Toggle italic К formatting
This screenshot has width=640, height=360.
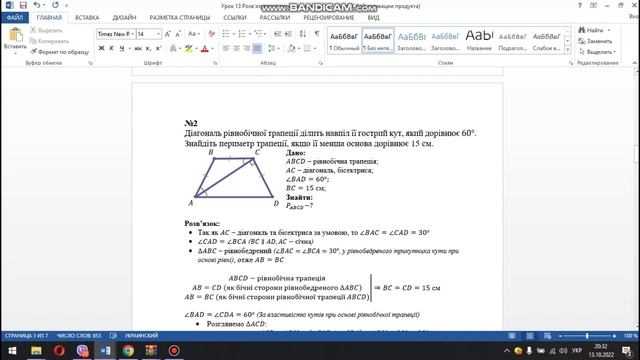click(x=111, y=49)
